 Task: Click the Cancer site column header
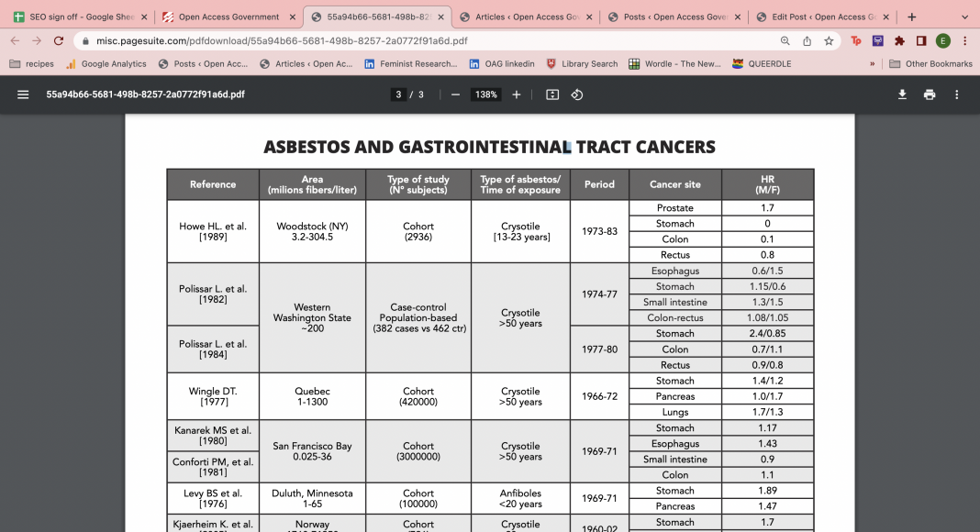pyautogui.click(x=675, y=184)
